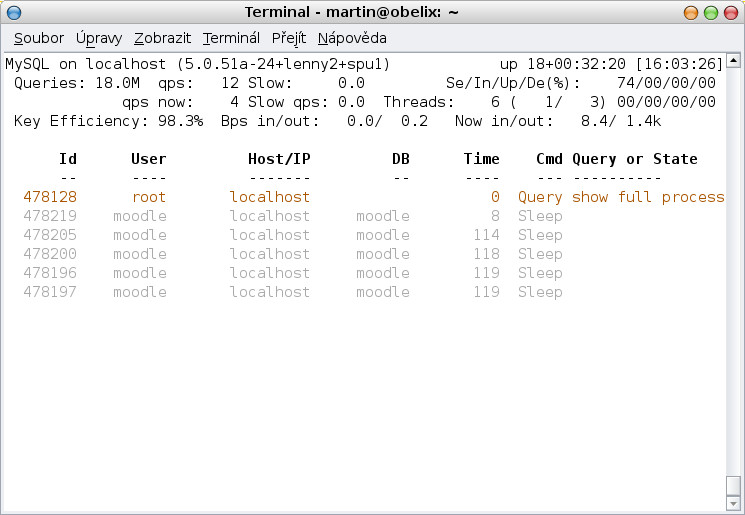The width and height of the screenshot is (745, 515).
Task: Click the Time value 114
Action: click(487, 235)
